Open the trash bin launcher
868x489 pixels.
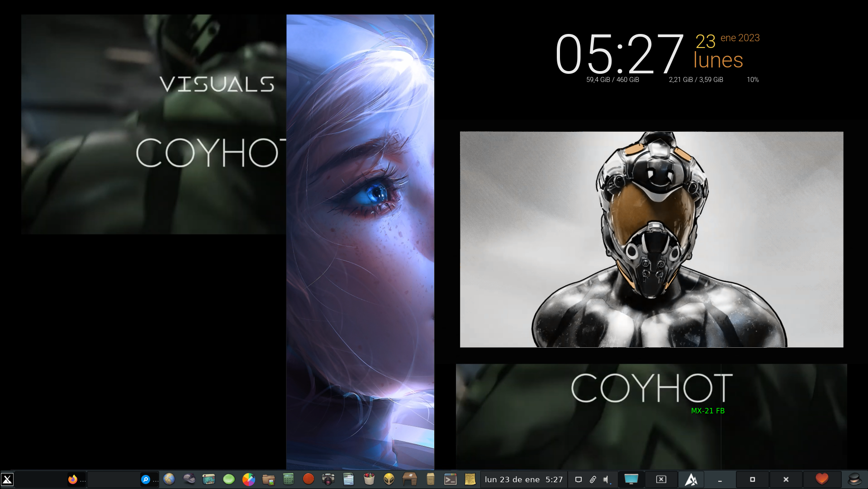[x=369, y=479]
